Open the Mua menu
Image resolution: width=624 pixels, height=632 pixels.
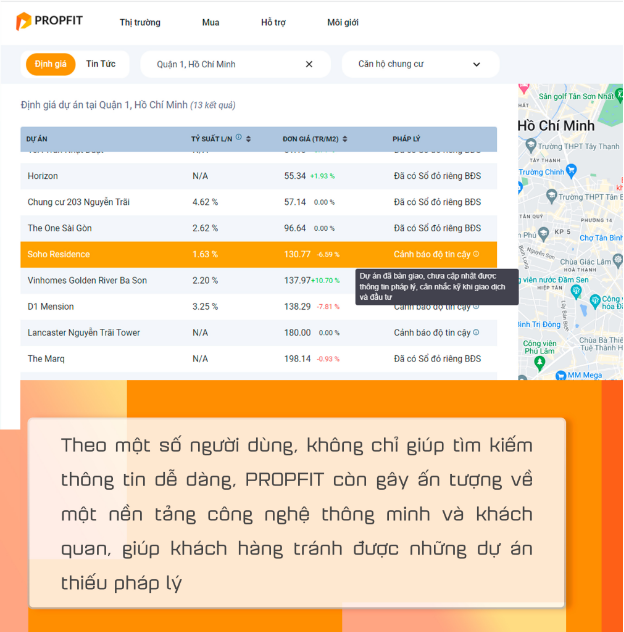click(x=210, y=23)
